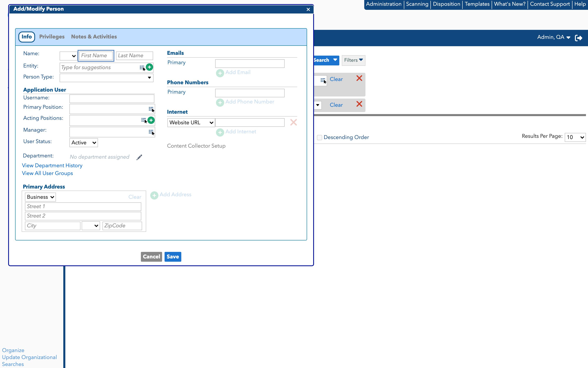
Task: Click Clear link in Primary Address
Action: pyautogui.click(x=135, y=197)
